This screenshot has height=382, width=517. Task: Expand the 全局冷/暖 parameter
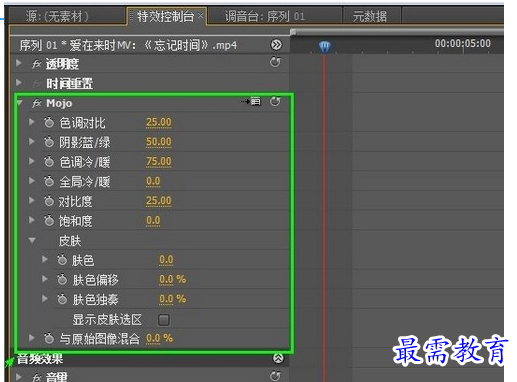tap(32, 181)
